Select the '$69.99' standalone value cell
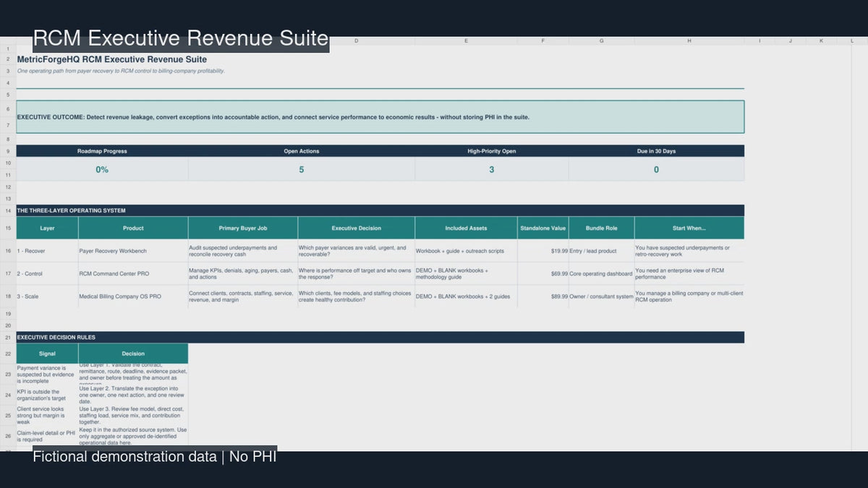868x488 pixels. pyautogui.click(x=543, y=273)
